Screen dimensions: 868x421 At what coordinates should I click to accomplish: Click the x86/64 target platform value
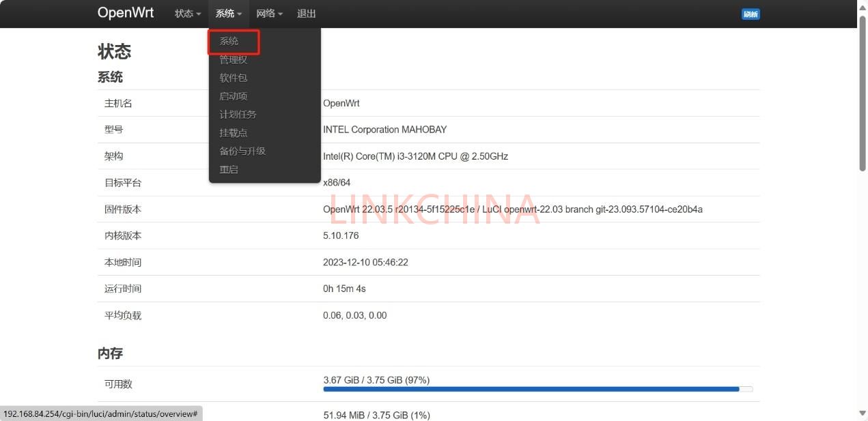[x=337, y=183]
